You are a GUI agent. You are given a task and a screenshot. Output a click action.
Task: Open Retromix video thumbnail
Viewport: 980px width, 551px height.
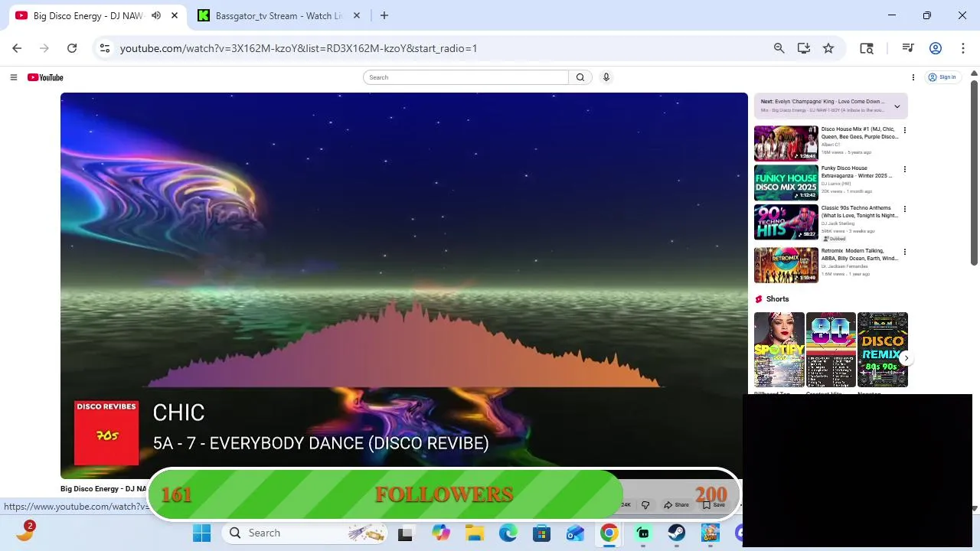click(786, 265)
